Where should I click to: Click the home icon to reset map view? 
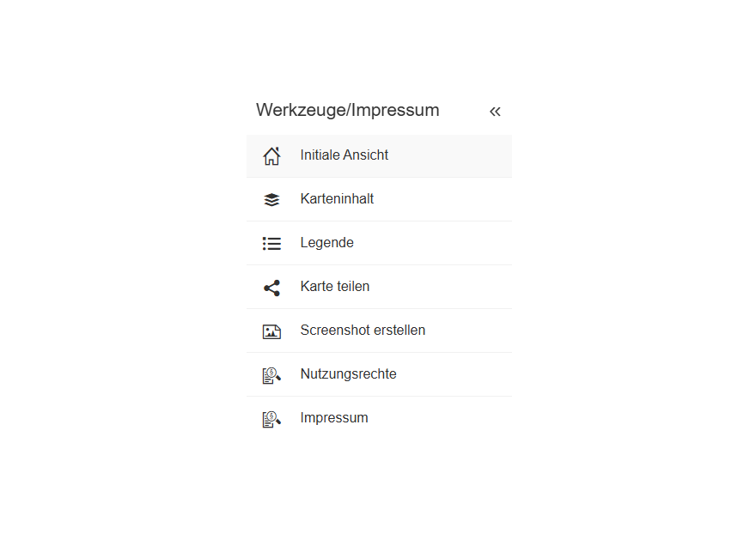[x=271, y=155]
